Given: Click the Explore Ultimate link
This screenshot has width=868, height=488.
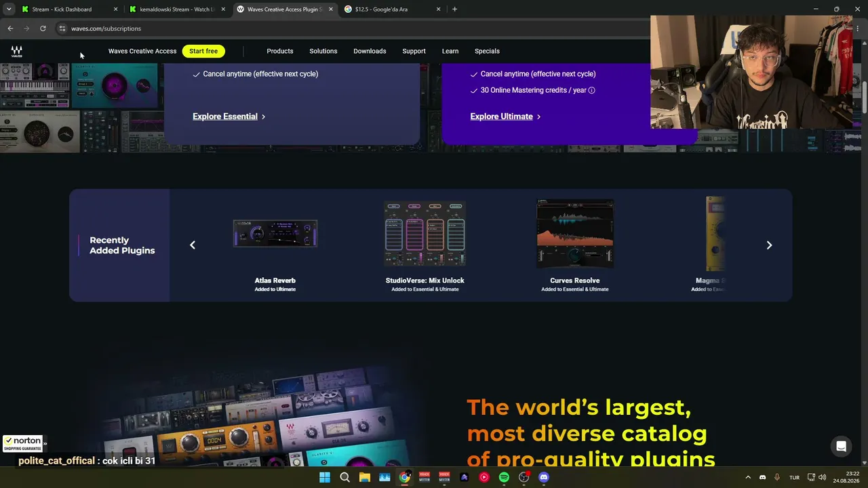Looking at the screenshot, I should pyautogui.click(x=505, y=117).
